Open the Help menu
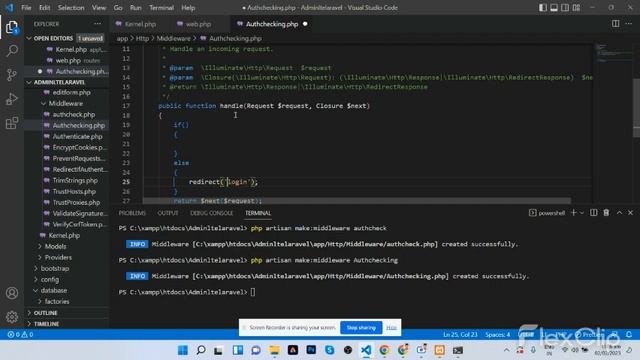Image resolution: width=640 pixels, height=360 pixels. (188, 7)
